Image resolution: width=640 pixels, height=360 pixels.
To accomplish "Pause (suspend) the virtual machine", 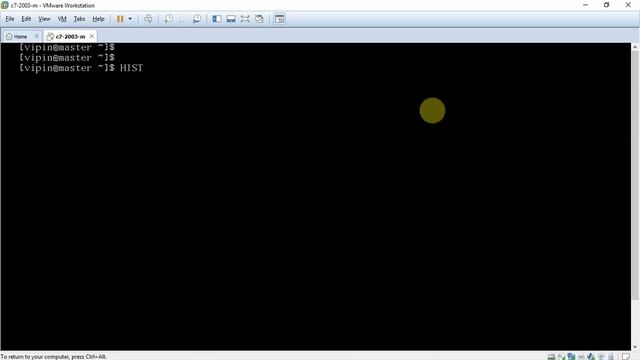I will [x=120, y=19].
